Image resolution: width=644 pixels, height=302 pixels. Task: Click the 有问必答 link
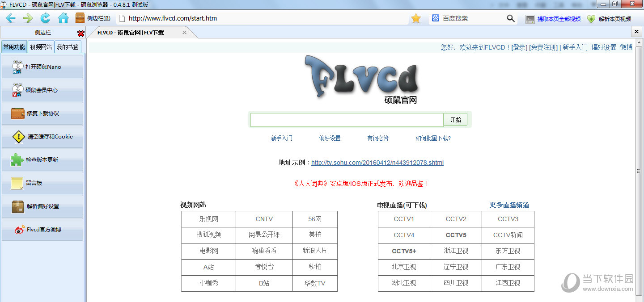coord(378,138)
